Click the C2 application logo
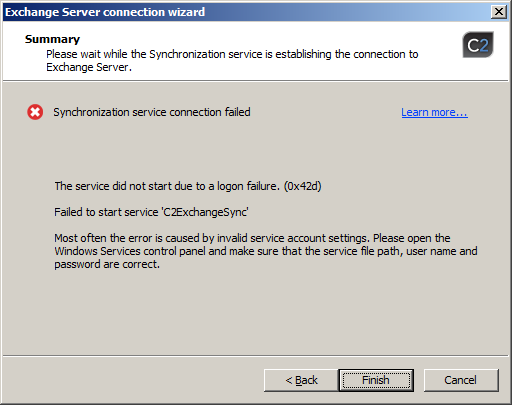 478,45
